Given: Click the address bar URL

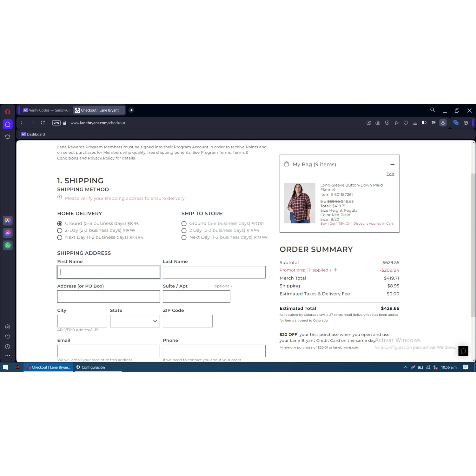Looking at the screenshot, I should 98,123.
